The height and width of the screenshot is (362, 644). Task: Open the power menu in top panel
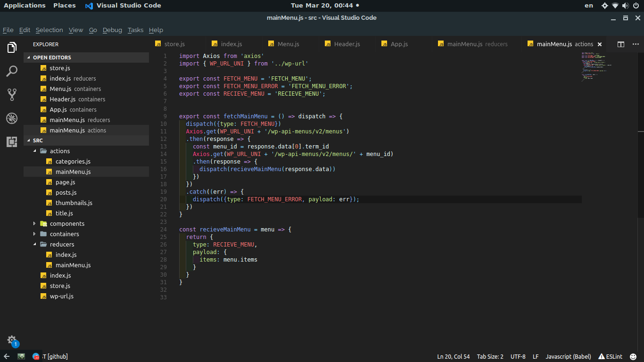(x=636, y=6)
